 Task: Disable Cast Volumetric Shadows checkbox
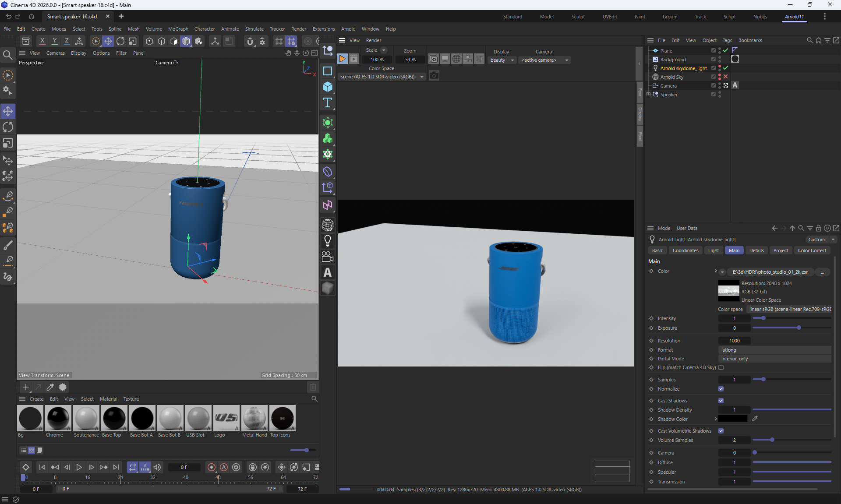[x=721, y=431]
